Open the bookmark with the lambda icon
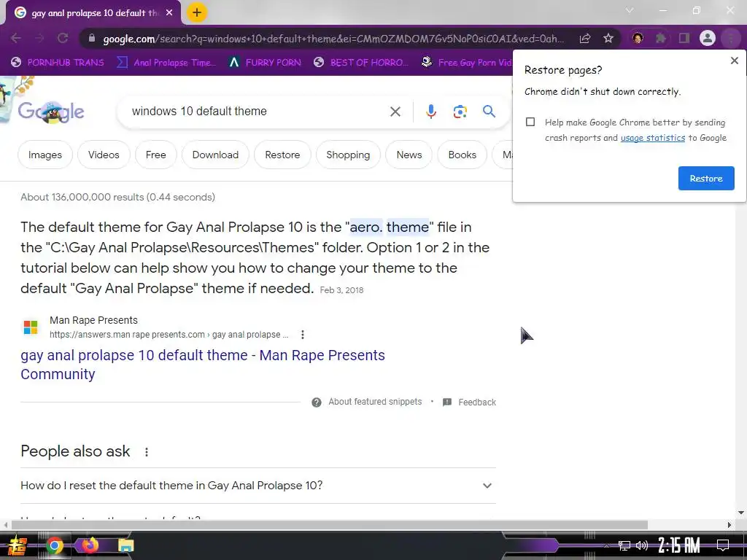The height and width of the screenshot is (560, 747). pos(265,63)
